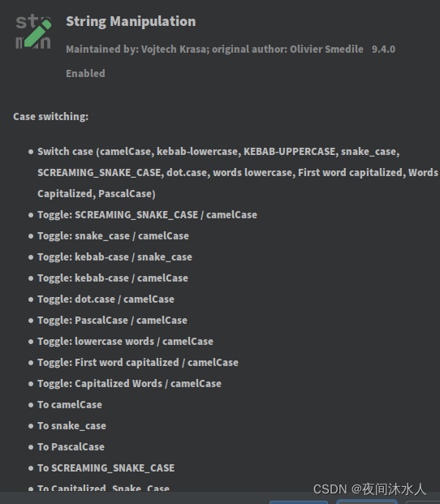
Task: Click the Case switching heading
Action: pyautogui.click(x=51, y=116)
